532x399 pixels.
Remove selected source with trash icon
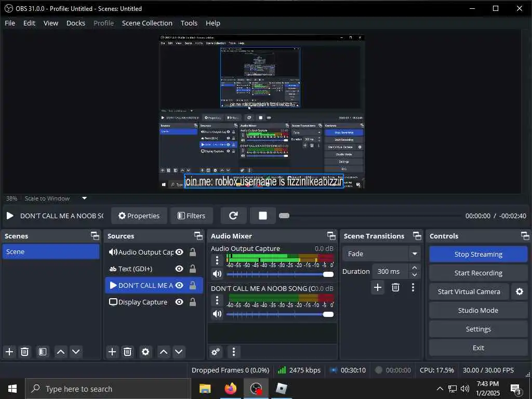(127, 352)
